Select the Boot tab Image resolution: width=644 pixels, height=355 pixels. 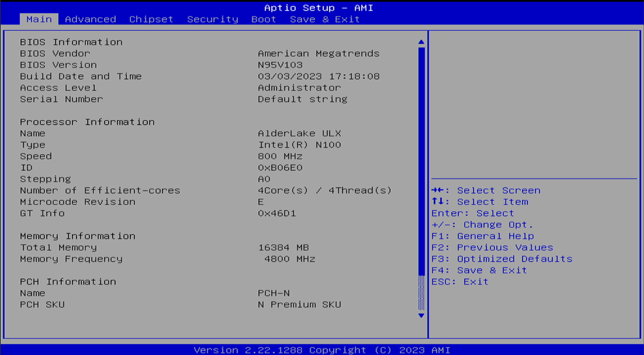click(x=264, y=19)
